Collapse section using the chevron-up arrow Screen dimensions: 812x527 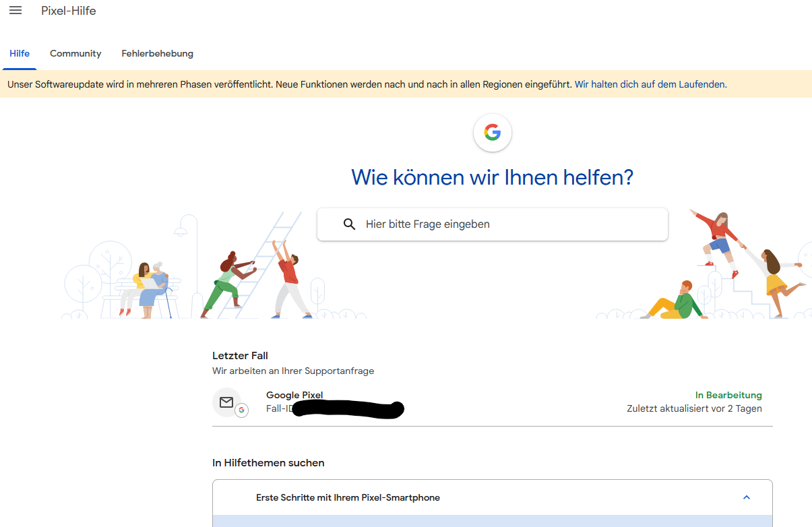746,497
